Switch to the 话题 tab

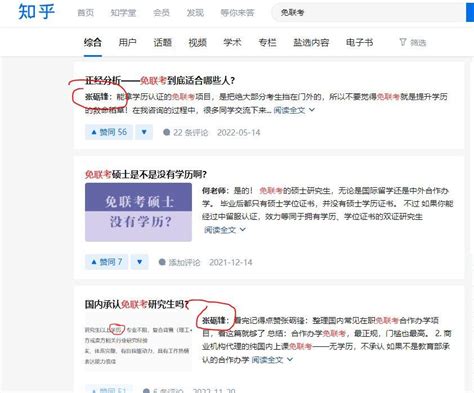(163, 43)
